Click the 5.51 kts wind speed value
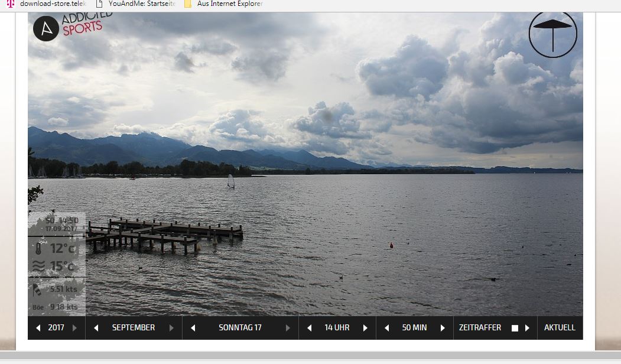This screenshot has width=621, height=364. point(63,289)
